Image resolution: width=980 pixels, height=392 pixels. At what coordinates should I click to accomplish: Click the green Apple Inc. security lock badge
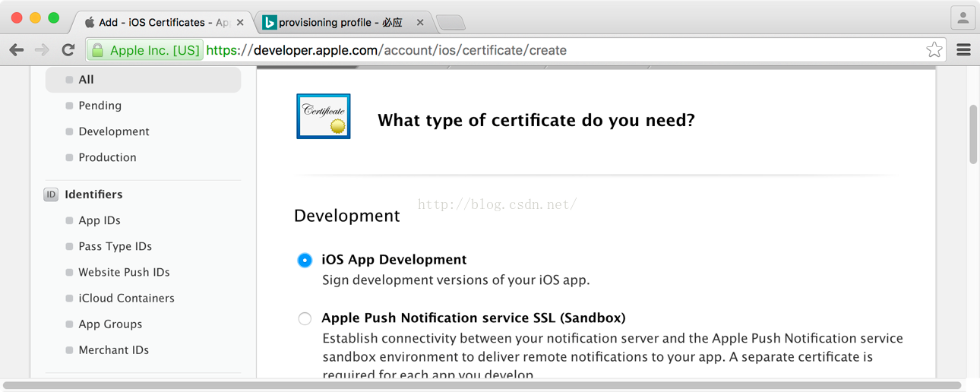pyautogui.click(x=145, y=50)
